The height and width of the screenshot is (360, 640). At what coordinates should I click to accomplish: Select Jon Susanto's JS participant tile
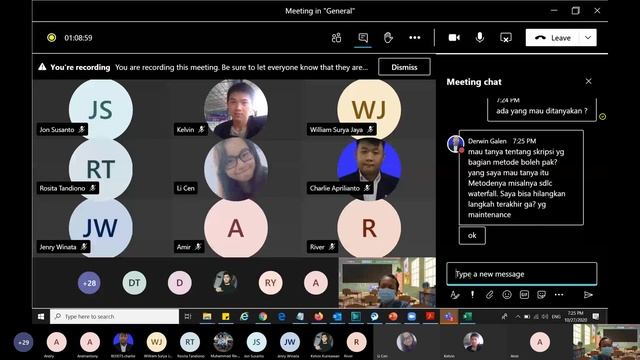(100, 108)
